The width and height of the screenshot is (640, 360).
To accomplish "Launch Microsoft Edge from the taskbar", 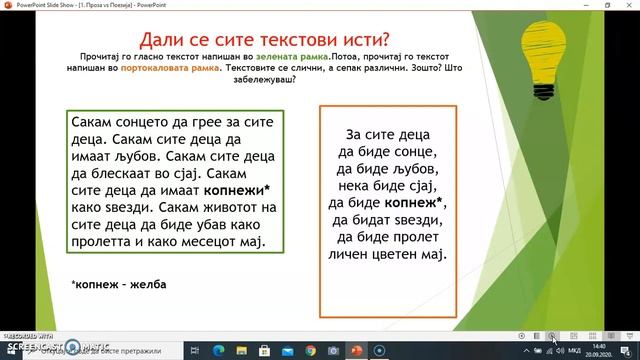I will tap(219, 351).
